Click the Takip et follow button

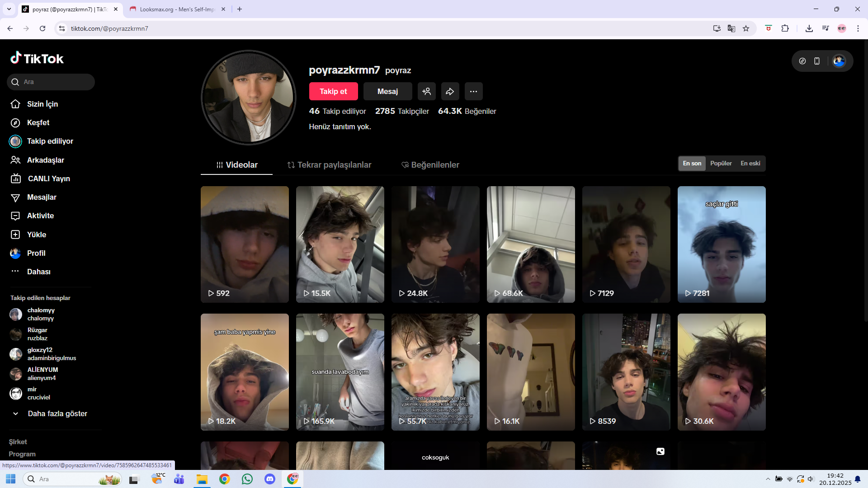[x=333, y=91]
